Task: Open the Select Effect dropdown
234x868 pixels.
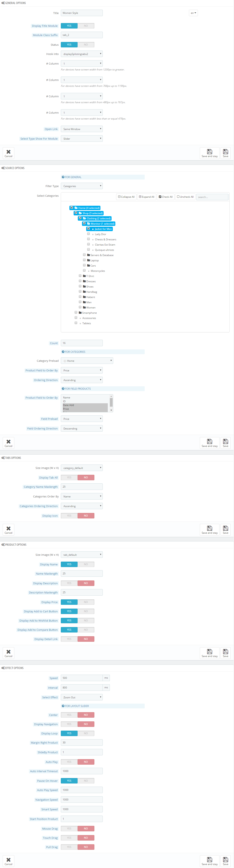Action: click(x=82, y=698)
